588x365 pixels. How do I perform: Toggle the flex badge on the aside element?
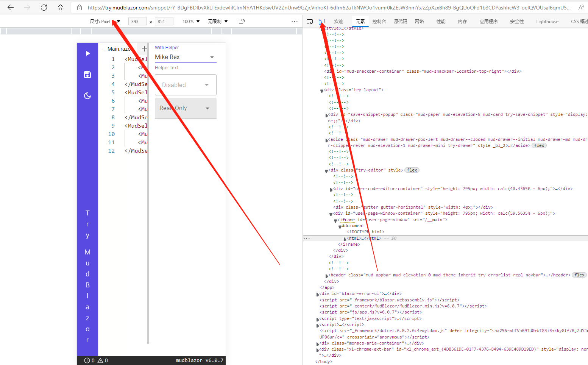point(539,145)
